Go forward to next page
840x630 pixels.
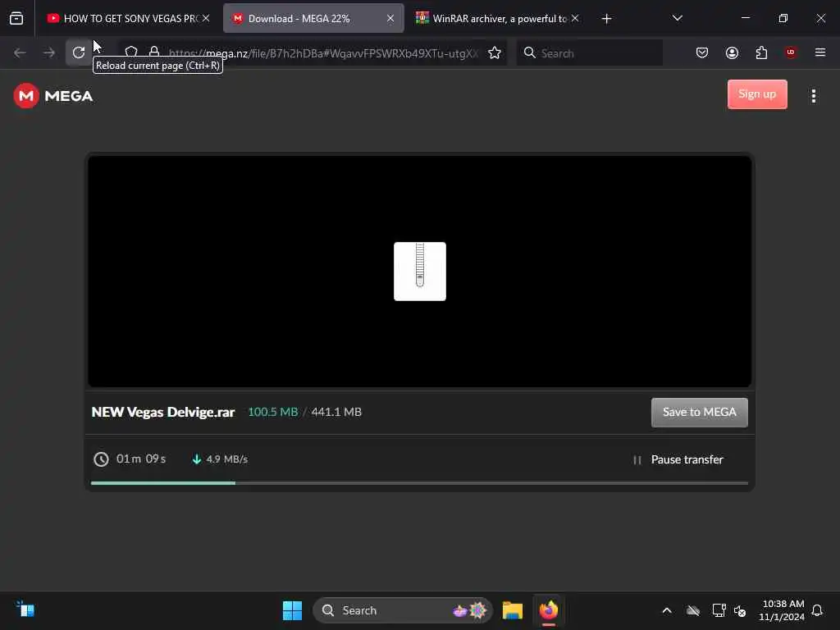[x=49, y=52]
